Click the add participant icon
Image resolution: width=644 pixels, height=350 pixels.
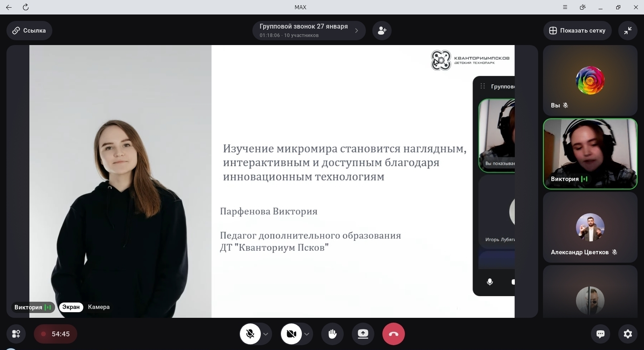click(x=382, y=31)
